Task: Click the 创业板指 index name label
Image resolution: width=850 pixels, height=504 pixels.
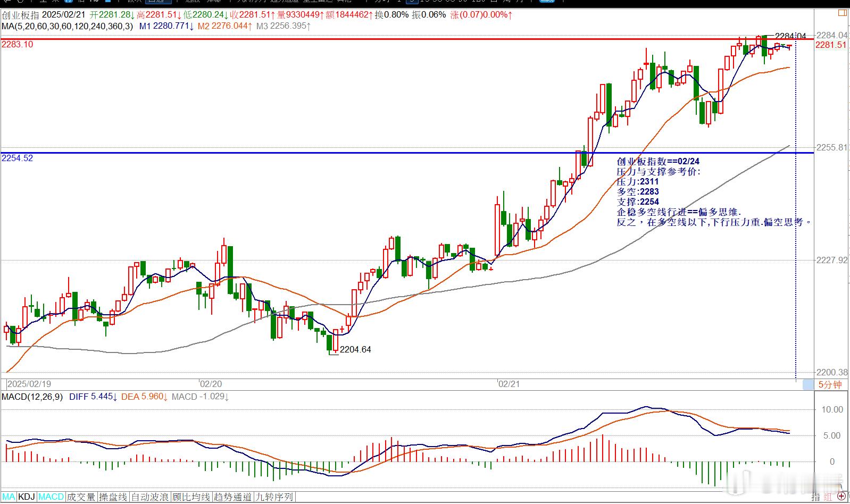Action: point(20,15)
